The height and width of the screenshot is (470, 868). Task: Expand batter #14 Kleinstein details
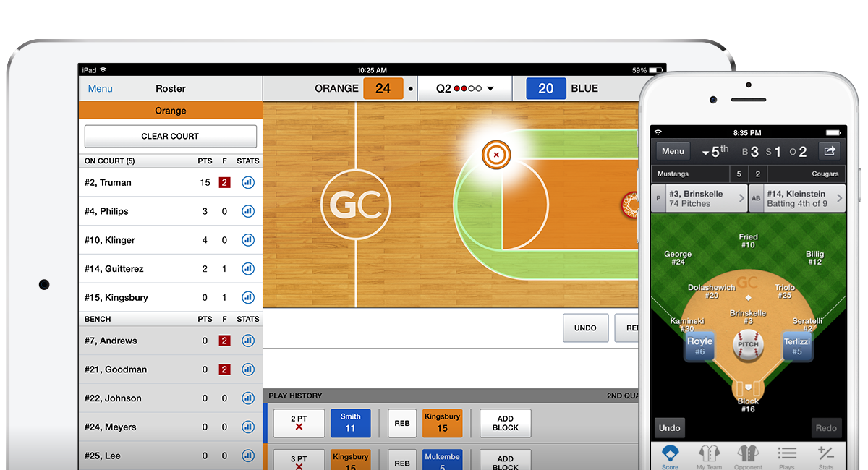click(x=796, y=198)
